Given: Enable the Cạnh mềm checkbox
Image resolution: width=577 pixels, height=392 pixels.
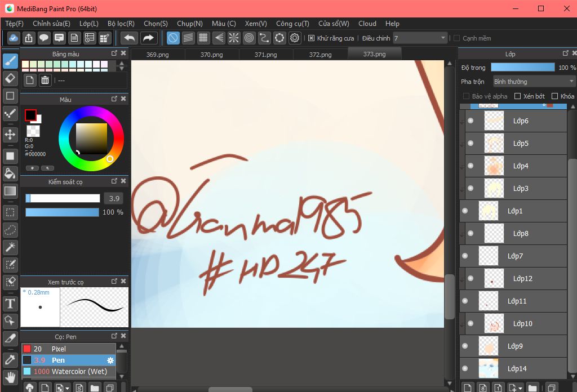Looking at the screenshot, I should [456, 38].
